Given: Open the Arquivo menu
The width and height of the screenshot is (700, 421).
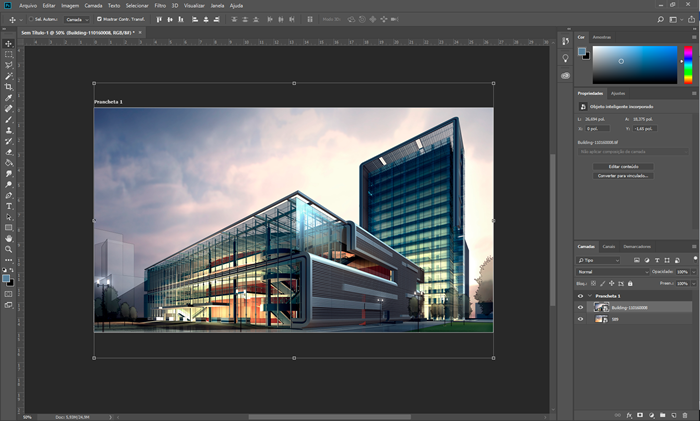Looking at the screenshot, I should point(28,6).
